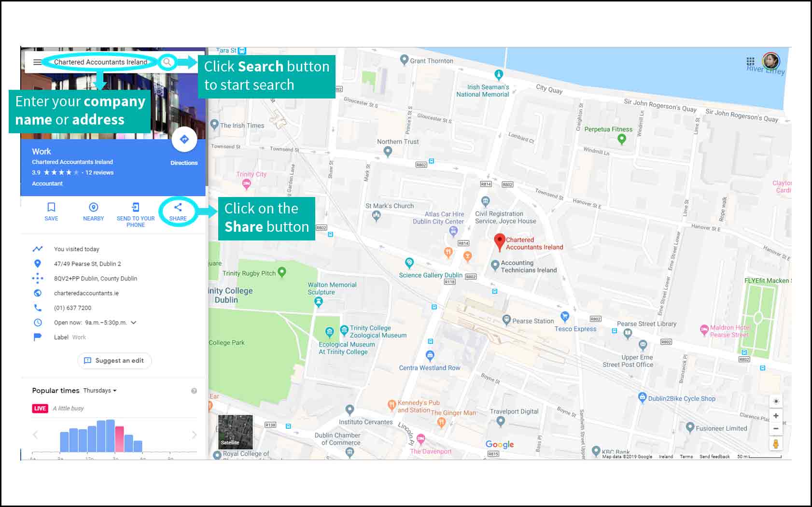Switch to Satellite view thumbnail

(235, 432)
